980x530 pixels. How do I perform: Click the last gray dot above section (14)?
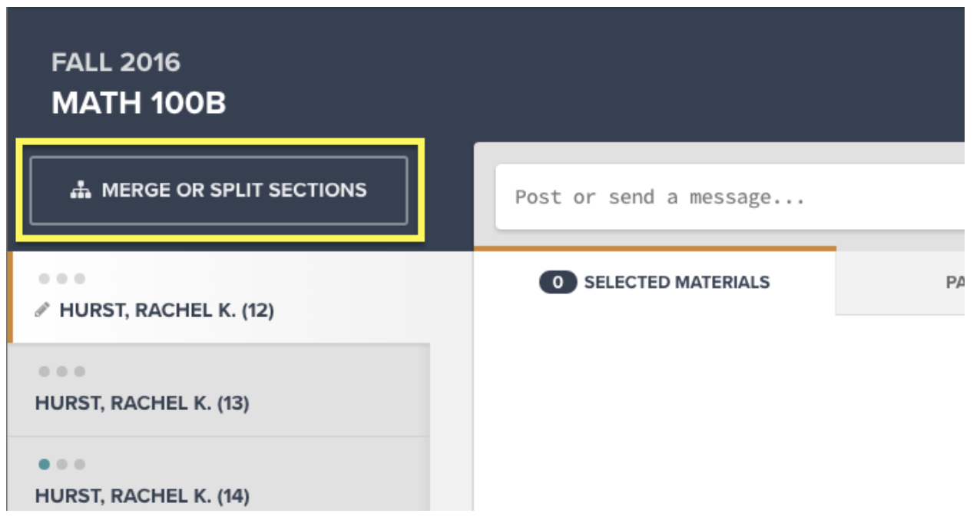pyautogui.click(x=80, y=465)
